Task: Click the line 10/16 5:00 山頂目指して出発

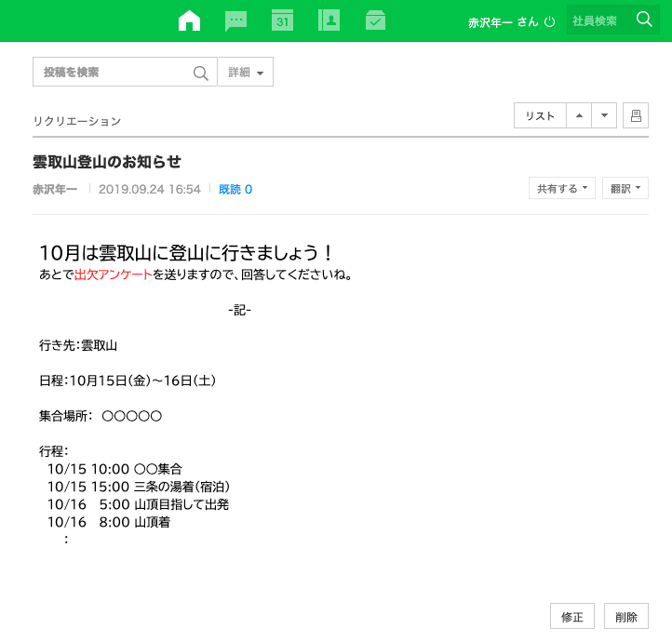Action: coord(138,504)
